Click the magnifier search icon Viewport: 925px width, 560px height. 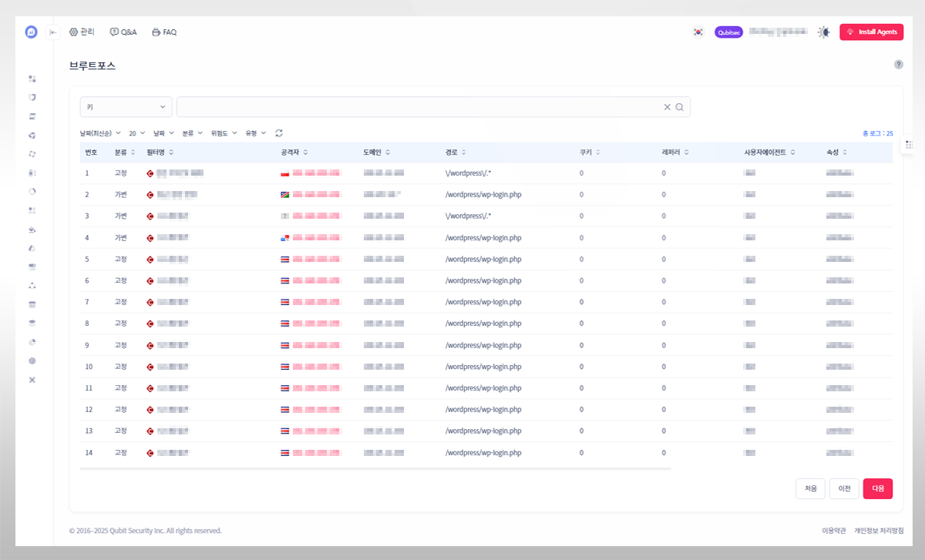tap(679, 107)
